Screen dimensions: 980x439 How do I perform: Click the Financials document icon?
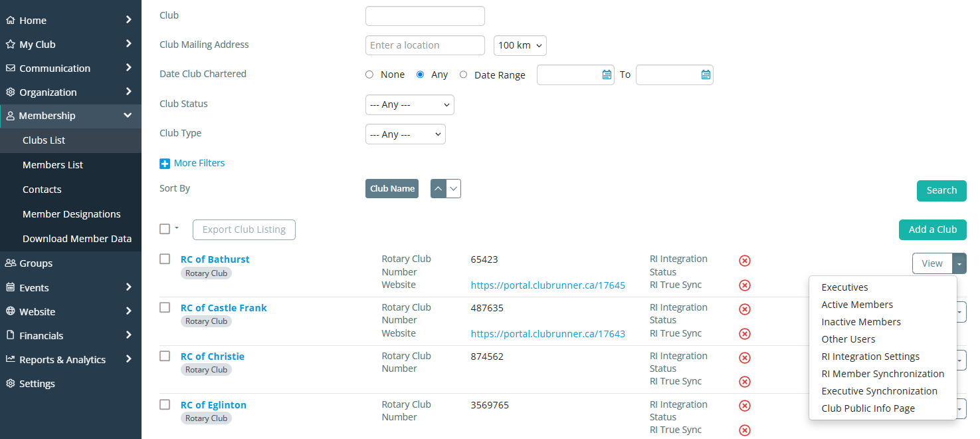(10, 336)
